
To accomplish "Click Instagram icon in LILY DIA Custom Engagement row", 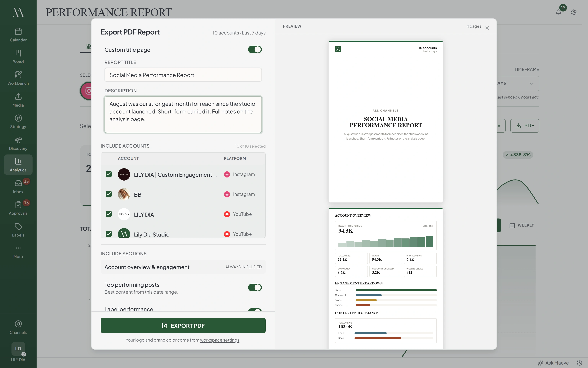I will coord(227,174).
